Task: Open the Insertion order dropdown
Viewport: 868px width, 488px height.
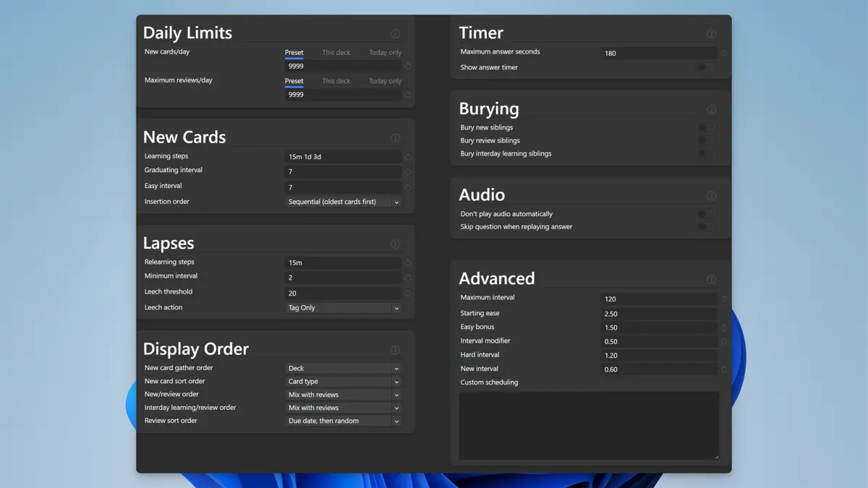Action: coord(343,201)
